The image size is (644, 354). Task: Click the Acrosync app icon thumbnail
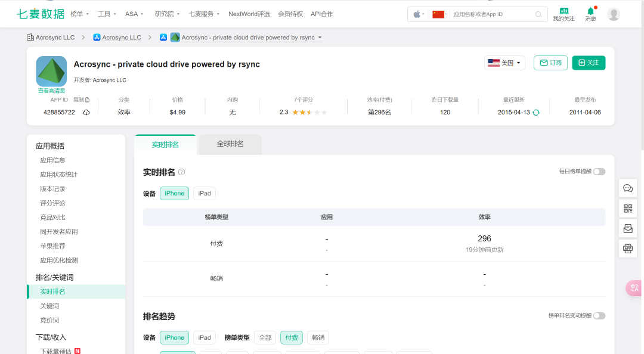pos(51,71)
